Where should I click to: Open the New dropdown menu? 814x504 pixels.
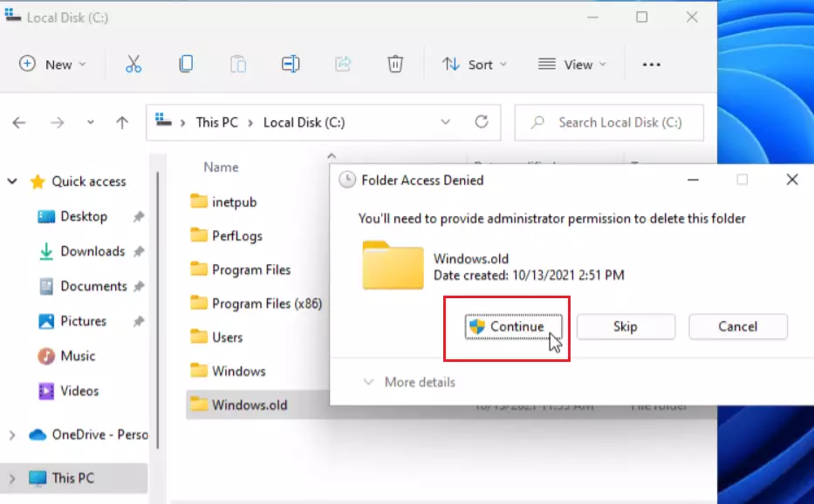pyautogui.click(x=52, y=65)
